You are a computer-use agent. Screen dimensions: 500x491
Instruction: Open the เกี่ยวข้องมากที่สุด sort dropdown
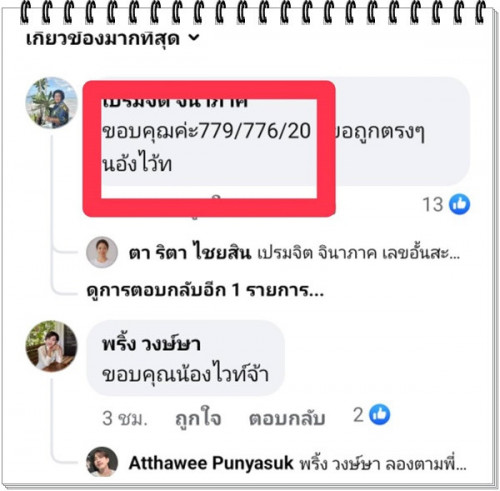tap(112, 39)
